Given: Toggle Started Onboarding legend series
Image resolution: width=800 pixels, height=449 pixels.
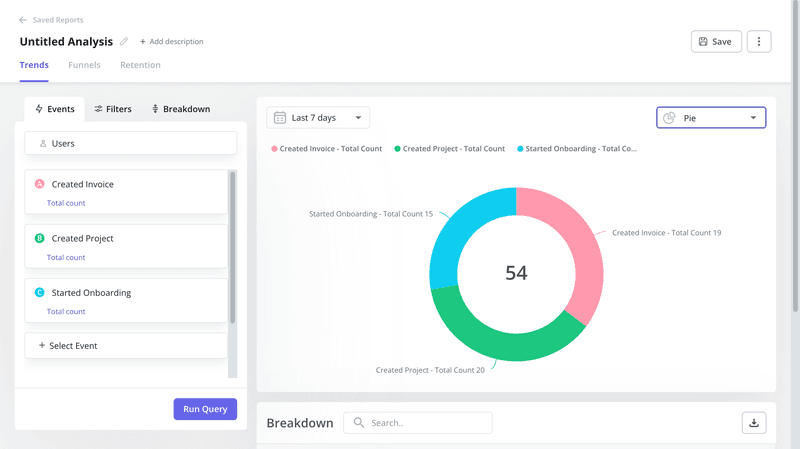Looking at the screenshot, I should point(576,149).
